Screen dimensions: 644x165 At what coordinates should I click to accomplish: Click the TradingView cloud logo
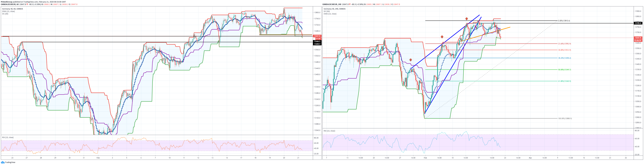[3, 162]
